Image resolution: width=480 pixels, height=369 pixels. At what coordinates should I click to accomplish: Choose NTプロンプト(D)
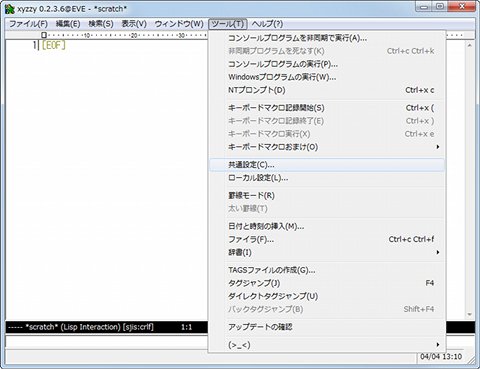pyautogui.click(x=327, y=90)
